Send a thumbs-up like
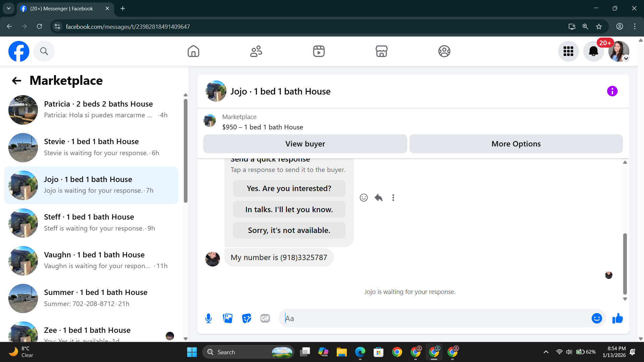The height and width of the screenshot is (362, 644). (617, 318)
